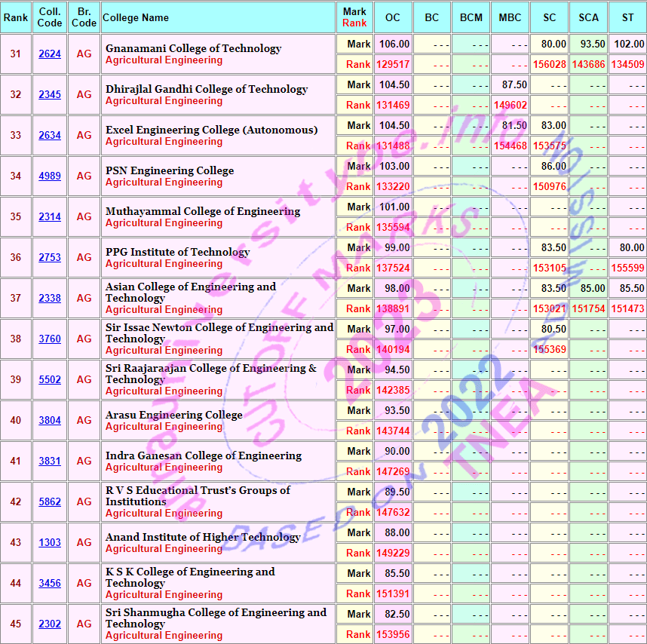647x644 pixels.
Task: Click the 2634 college code link
Action: click(x=50, y=136)
